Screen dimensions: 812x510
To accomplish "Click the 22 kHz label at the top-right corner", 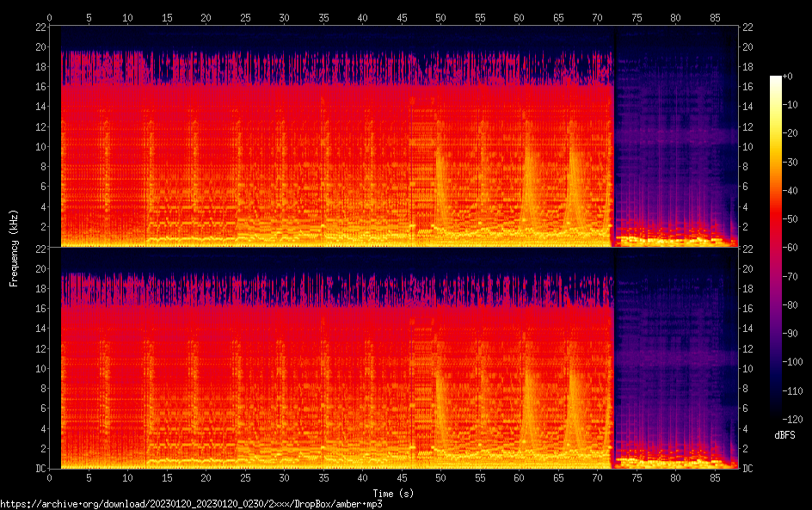I will coord(749,27).
